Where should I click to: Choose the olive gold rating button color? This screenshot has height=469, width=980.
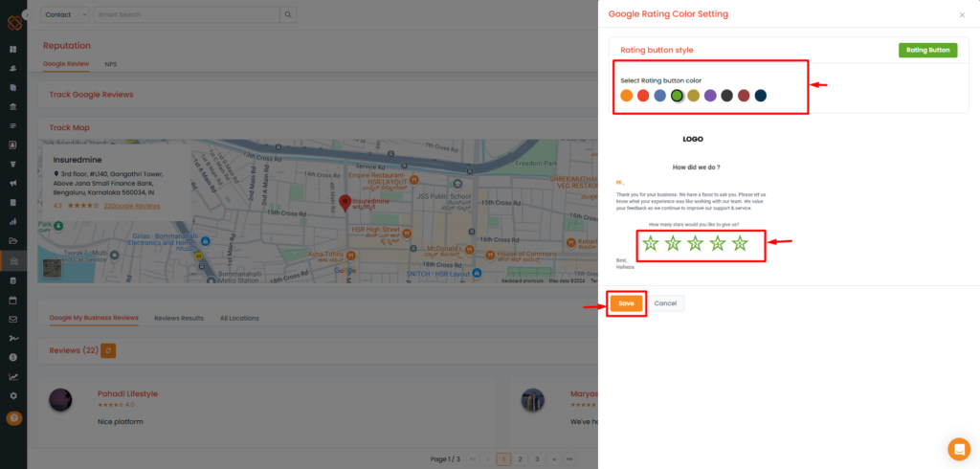(x=693, y=96)
